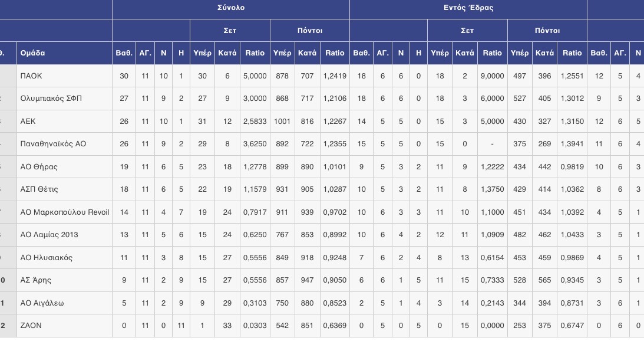The image size is (644, 341).
Task: Select the ΑΕΚ team name
Action: (x=28, y=122)
